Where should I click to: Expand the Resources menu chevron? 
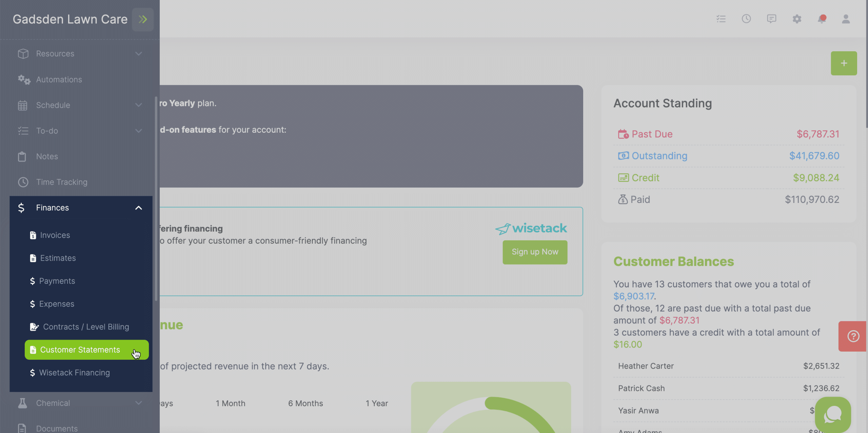[138, 54]
